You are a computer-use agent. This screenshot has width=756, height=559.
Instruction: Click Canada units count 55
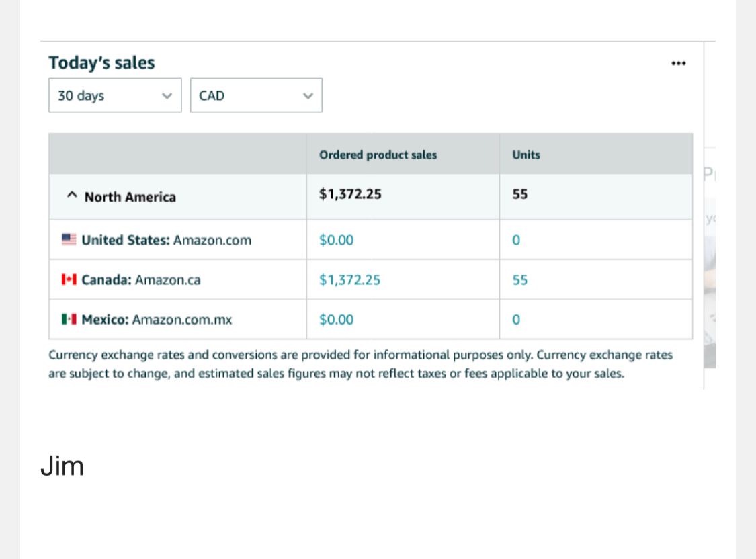[x=519, y=279]
